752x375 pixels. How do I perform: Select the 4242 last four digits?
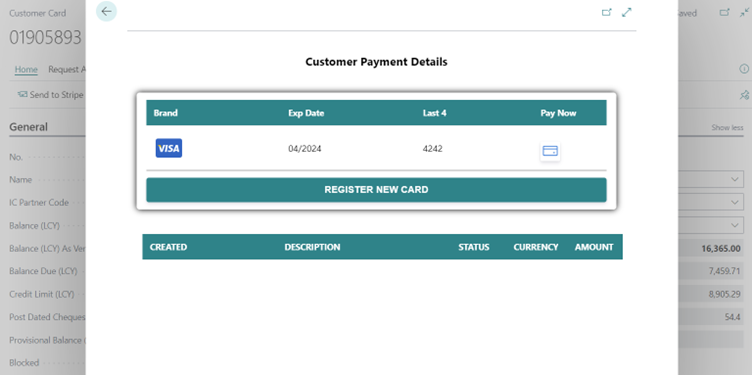click(x=433, y=149)
